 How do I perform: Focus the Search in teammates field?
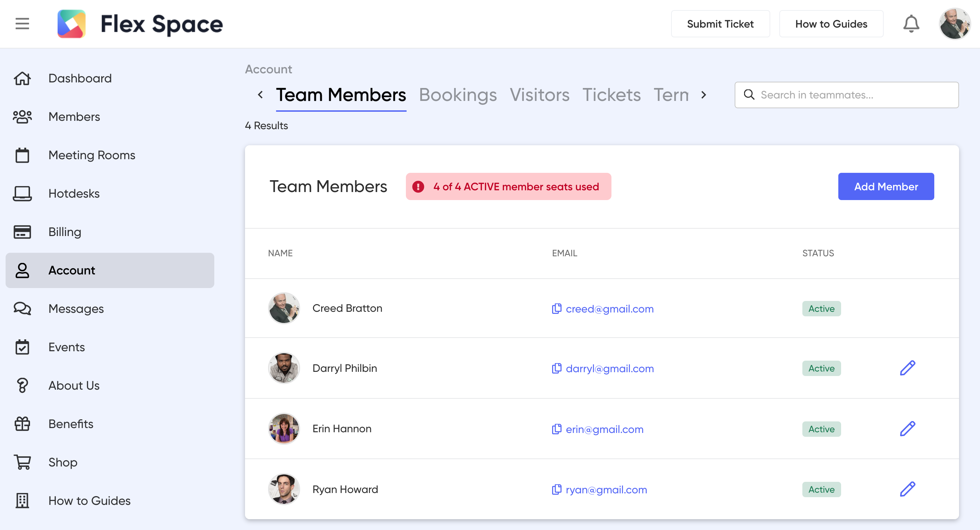846,95
